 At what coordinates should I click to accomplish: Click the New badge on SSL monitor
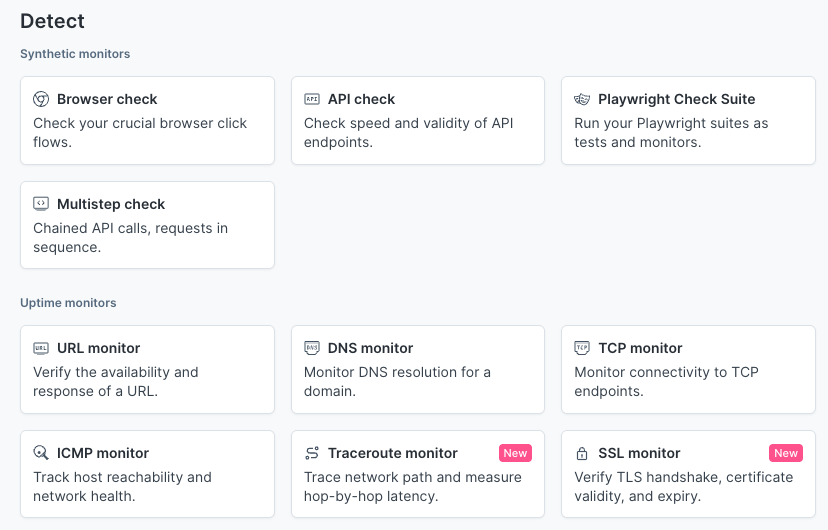click(786, 453)
